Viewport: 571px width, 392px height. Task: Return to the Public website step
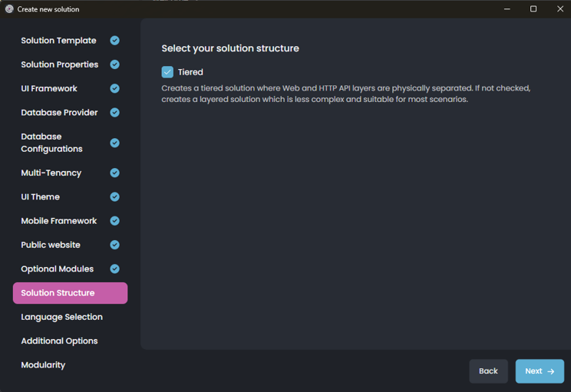pyautogui.click(x=51, y=245)
